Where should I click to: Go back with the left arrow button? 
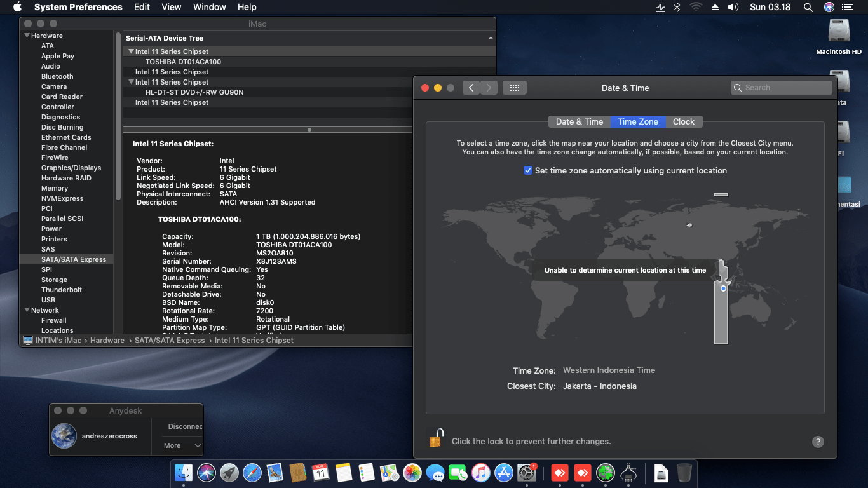click(471, 88)
